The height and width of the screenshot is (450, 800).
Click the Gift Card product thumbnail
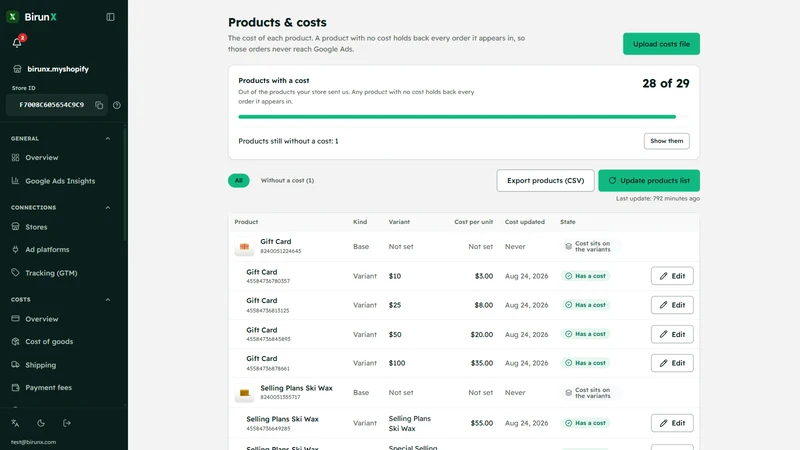pyautogui.click(x=244, y=246)
